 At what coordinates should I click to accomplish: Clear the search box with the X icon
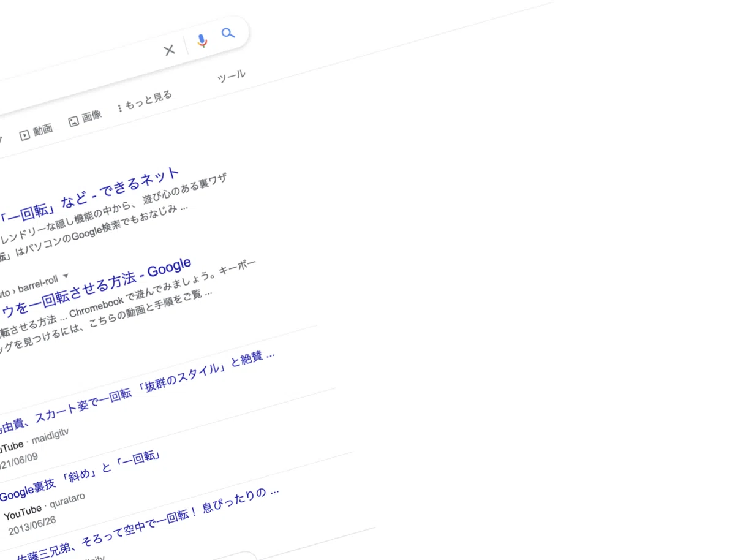[169, 50]
